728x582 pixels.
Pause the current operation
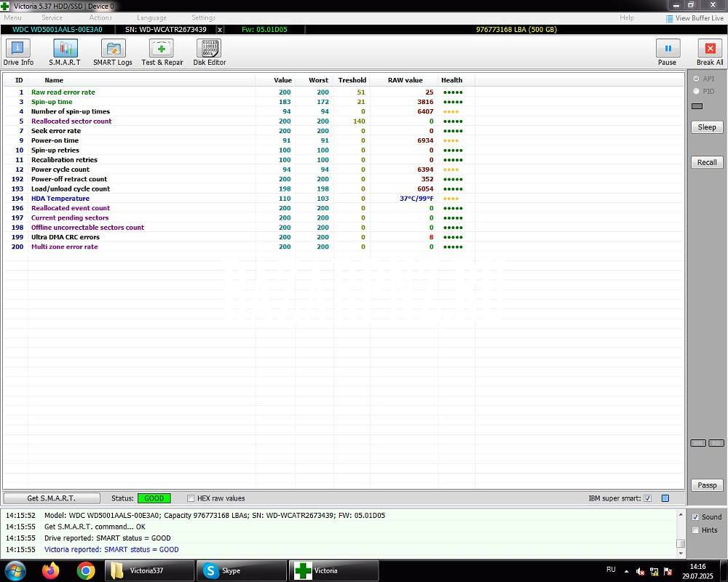(667, 52)
